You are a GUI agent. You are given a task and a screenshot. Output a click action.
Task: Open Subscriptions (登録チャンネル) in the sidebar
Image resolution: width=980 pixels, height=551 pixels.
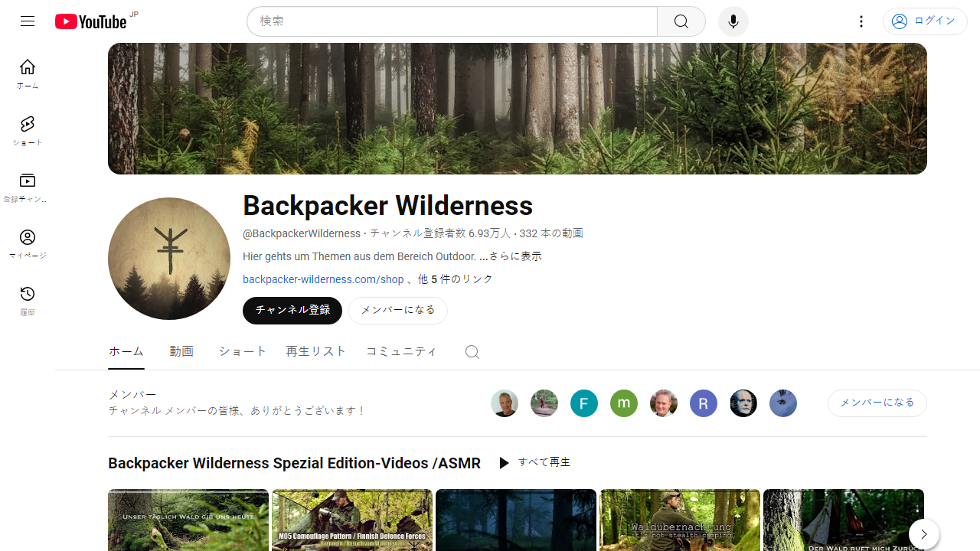pos(28,187)
